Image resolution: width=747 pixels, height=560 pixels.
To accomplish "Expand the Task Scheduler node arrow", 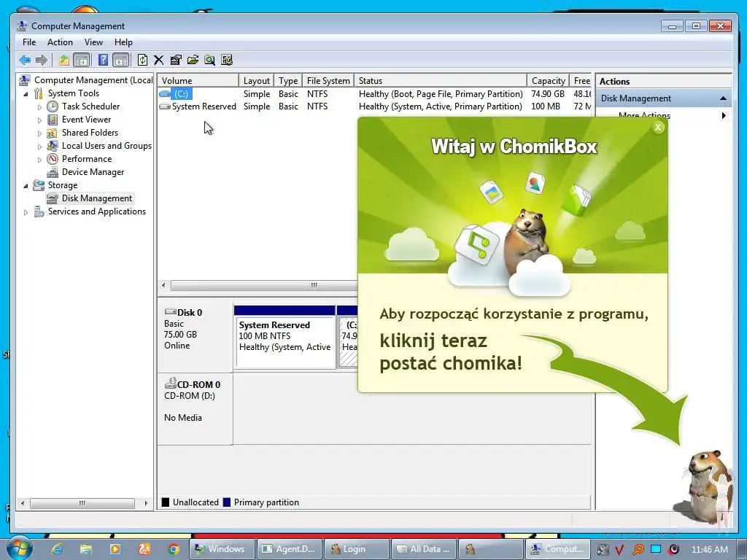I will click(39, 107).
